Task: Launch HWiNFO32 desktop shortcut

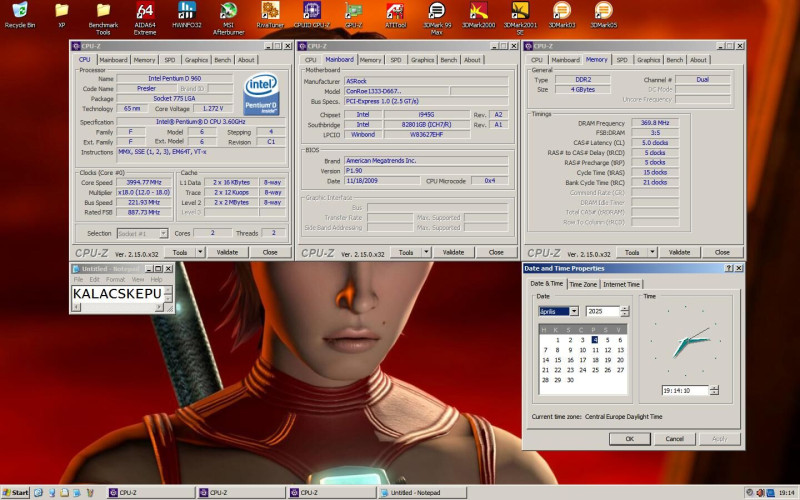Action: pos(187,15)
